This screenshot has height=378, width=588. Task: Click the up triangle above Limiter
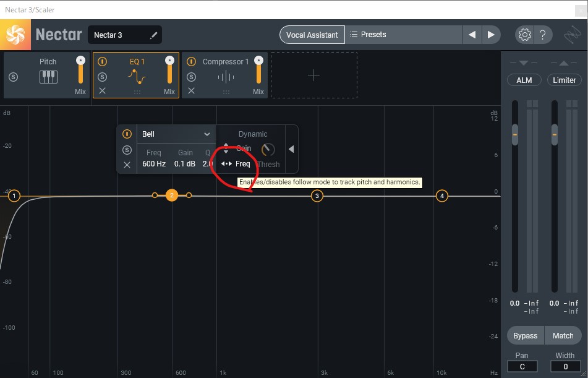pos(564,63)
